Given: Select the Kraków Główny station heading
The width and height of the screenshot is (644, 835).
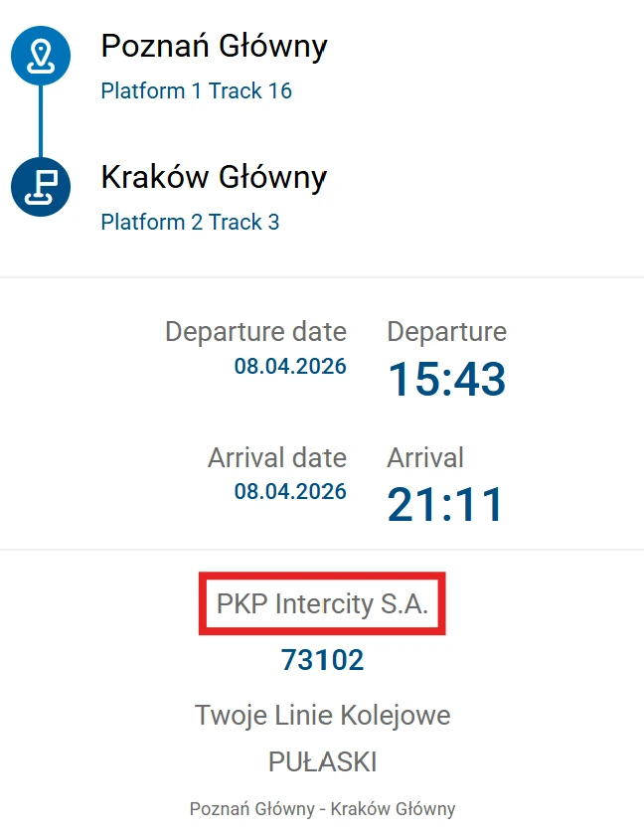Looking at the screenshot, I should [214, 178].
